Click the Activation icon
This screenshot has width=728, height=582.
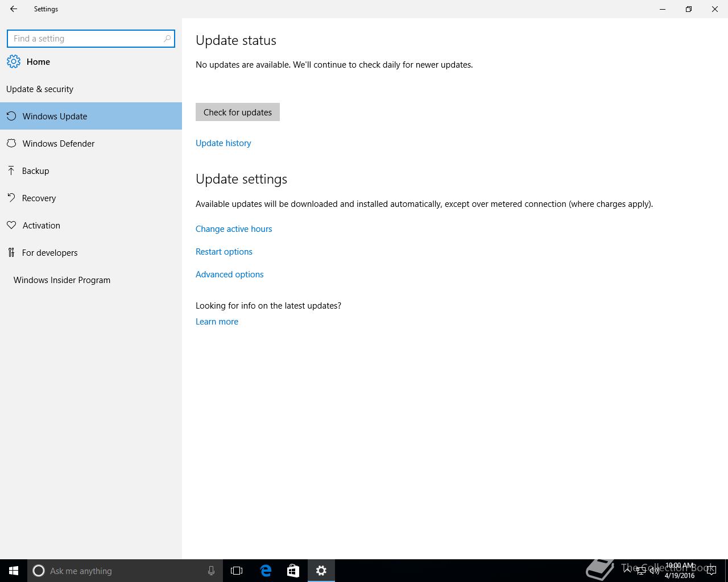tap(11, 225)
